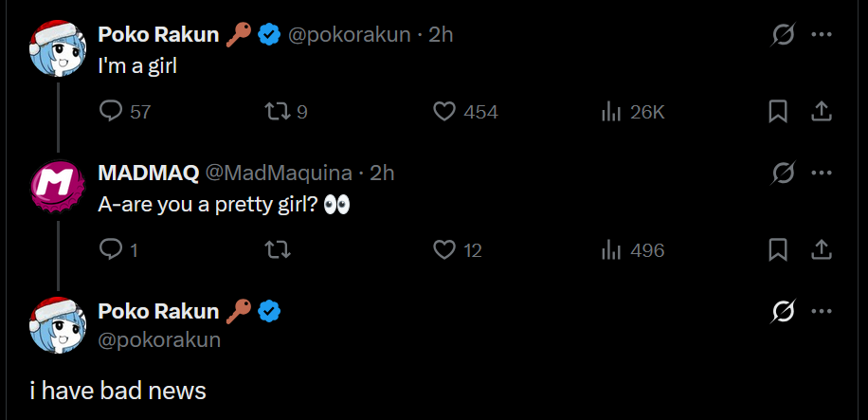Like the post with 454 likes
The width and height of the screenshot is (868, 420).
[x=445, y=112]
